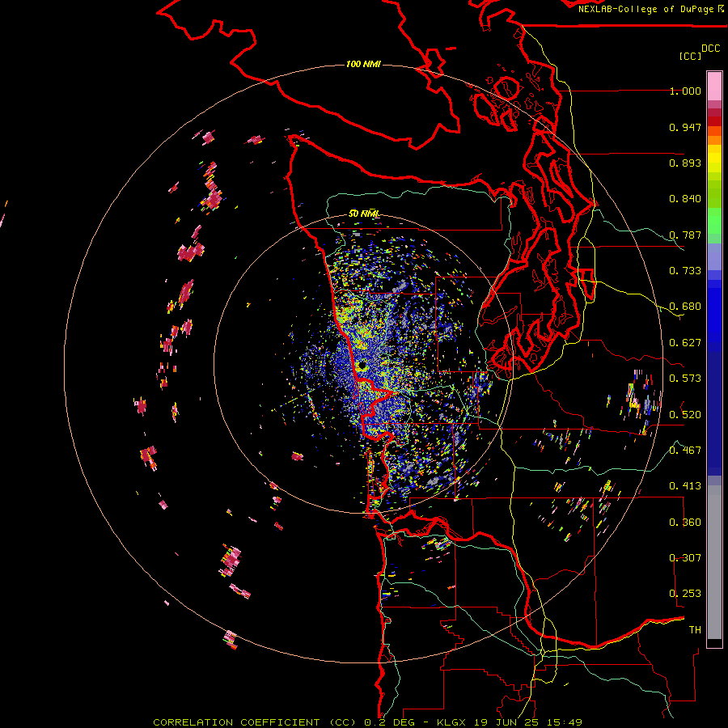Viewport: 728px width, 728px height.
Task: Click the 0.467 scale value
Action: 685,451
